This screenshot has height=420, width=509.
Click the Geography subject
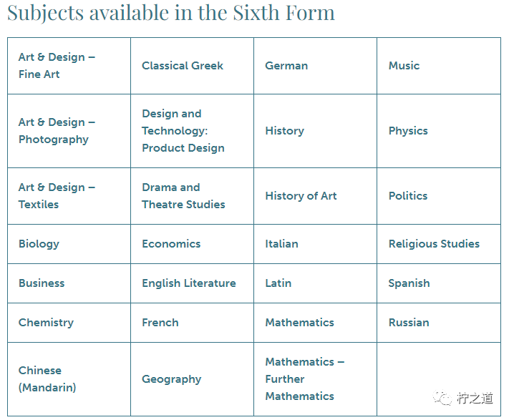pos(171,379)
